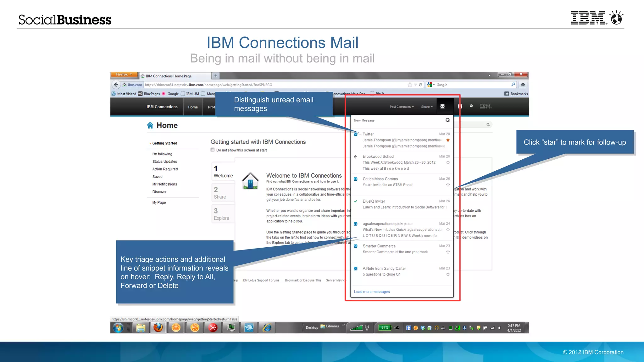The image size is (644, 362).
Task: Click unread envelope on Sandy Carter note
Action: coord(356,269)
